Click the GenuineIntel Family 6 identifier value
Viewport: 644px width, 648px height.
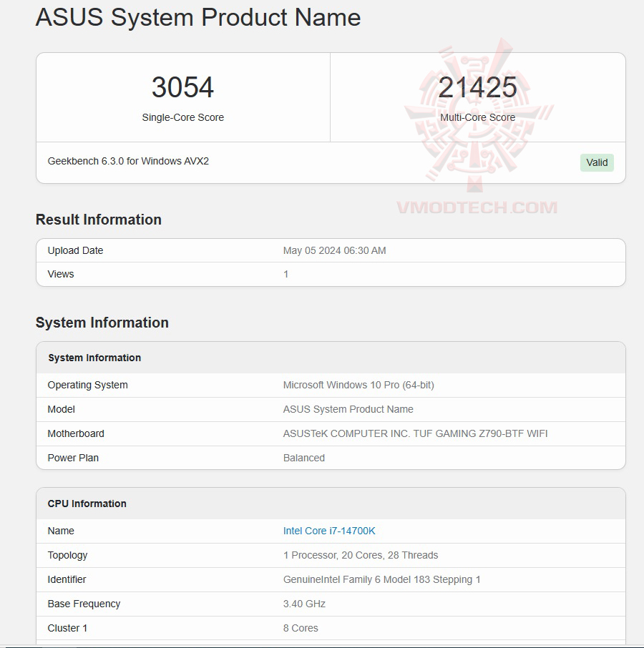(x=381, y=579)
